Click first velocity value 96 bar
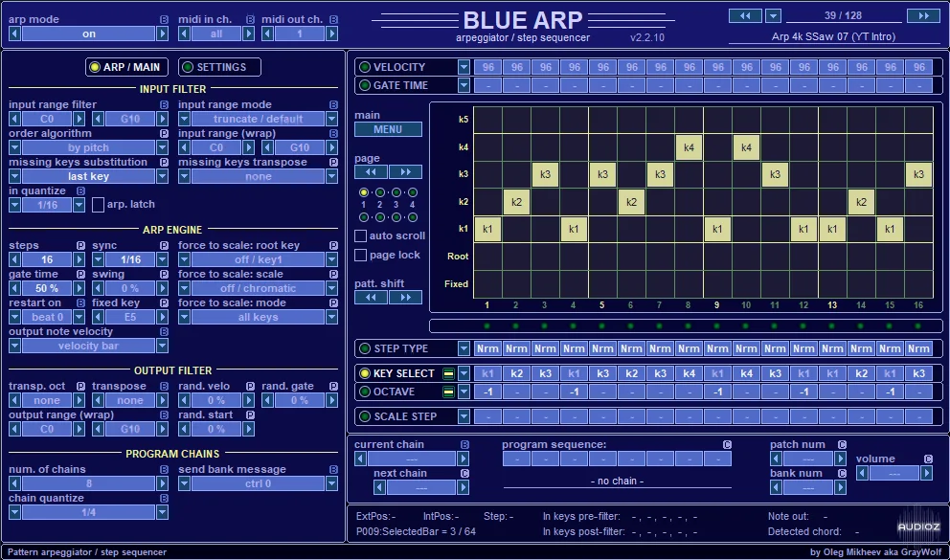 point(487,67)
